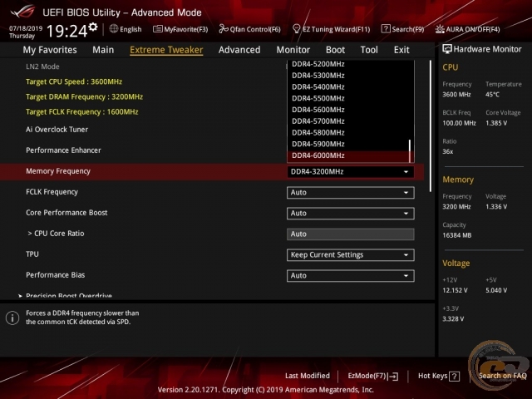Launch EZ Tuning Wizard bulb icon
Image resolution: width=532 pixels, height=399 pixels.
296,29
